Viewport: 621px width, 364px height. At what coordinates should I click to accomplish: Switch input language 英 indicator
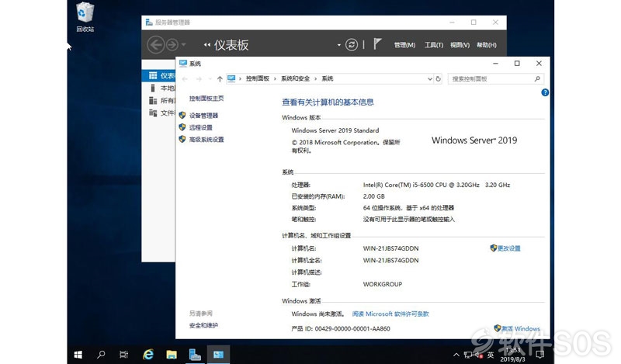pyautogui.click(x=491, y=355)
